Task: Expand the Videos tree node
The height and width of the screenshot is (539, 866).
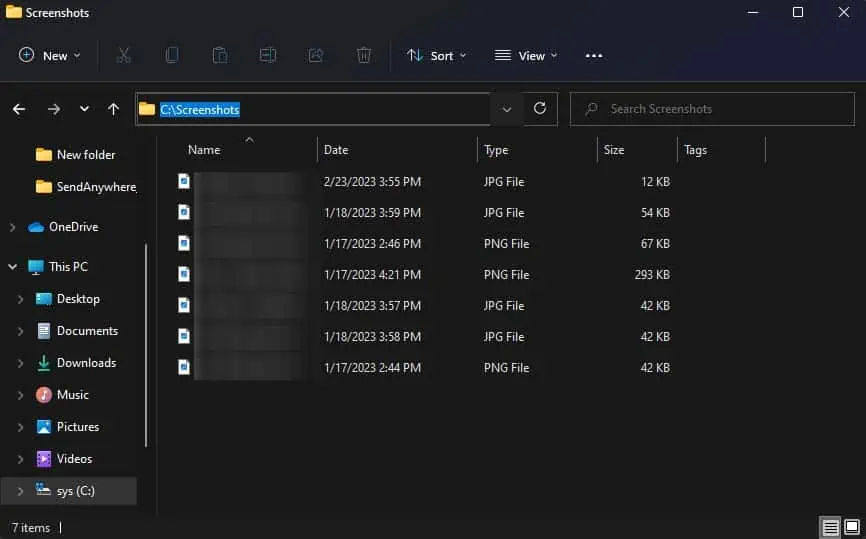Action: click(20, 459)
